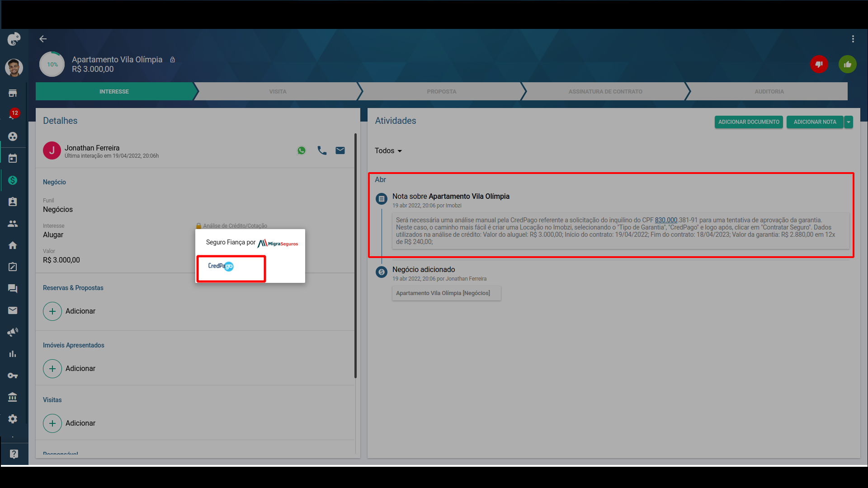The image size is (868, 488).
Task: Click the Valor field R$ 3.000,00
Action: [x=61, y=260]
